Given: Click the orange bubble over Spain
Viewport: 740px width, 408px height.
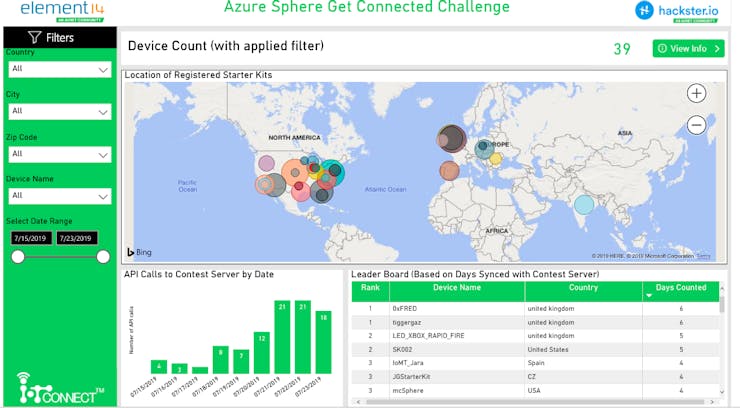Looking at the screenshot, I should tap(449, 171).
